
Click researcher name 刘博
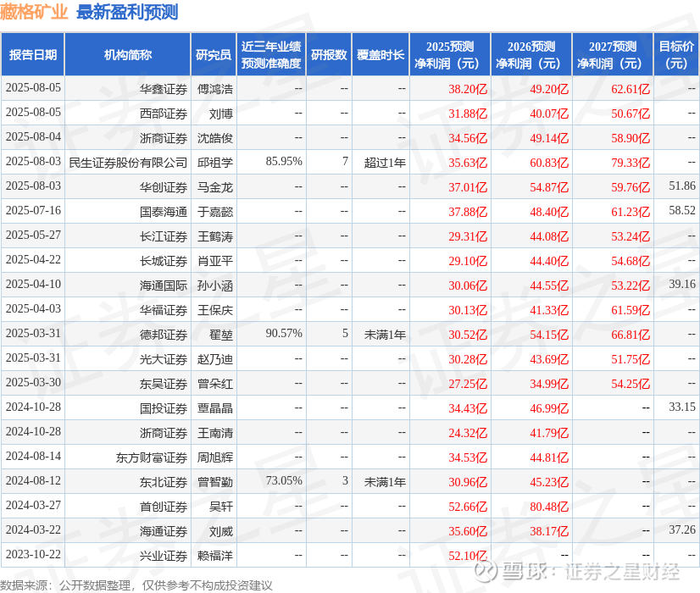tap(221, 114)
